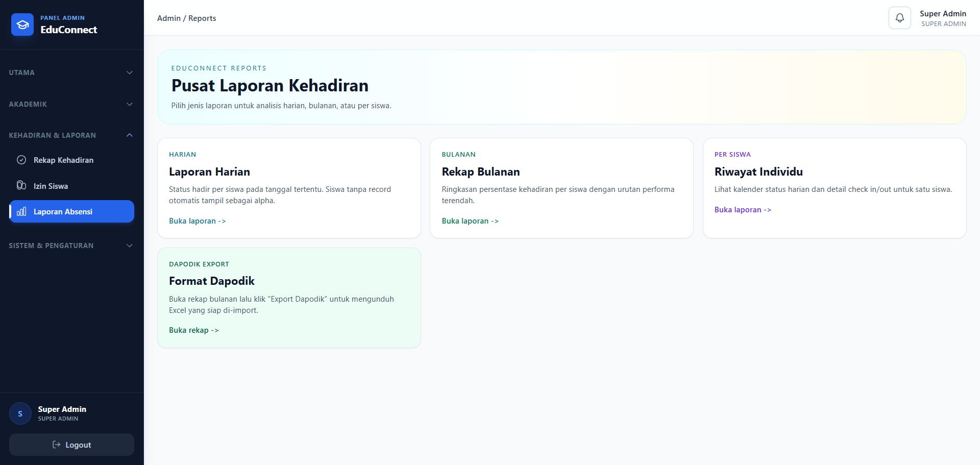
Task: Click the EDUCONNECT REPORTS banner label
Action: [219, 68]
